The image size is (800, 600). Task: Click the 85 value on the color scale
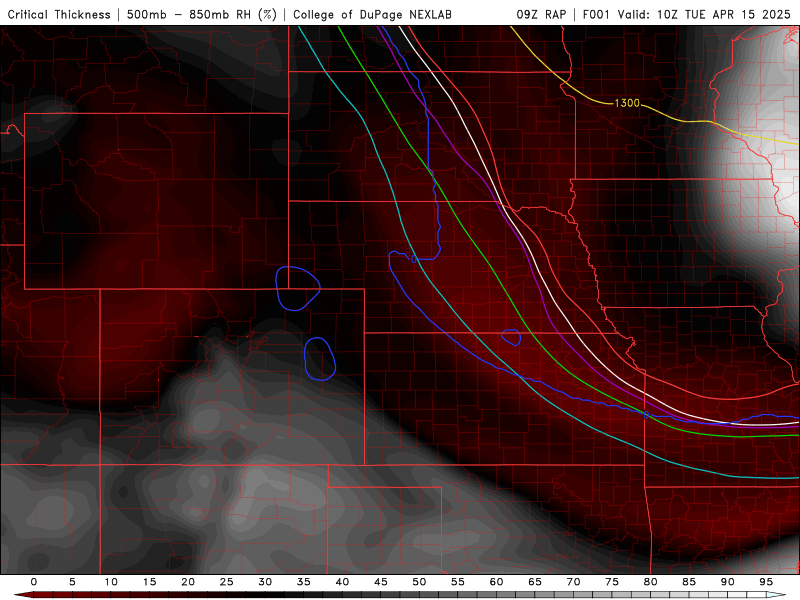[x=689, y=582]
